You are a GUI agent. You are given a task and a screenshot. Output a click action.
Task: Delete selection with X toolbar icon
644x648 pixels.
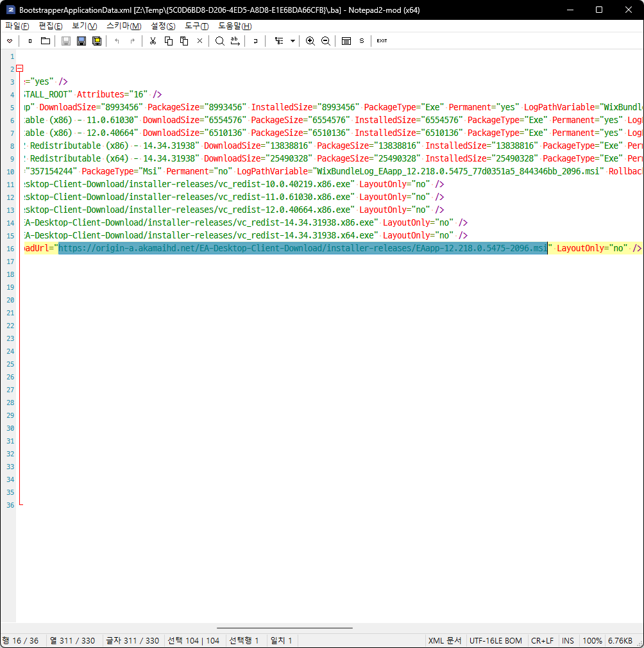click(x=199, y=41)
